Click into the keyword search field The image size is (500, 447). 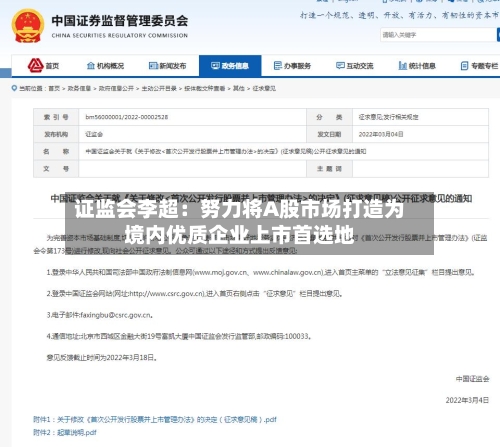coord(438,35)
